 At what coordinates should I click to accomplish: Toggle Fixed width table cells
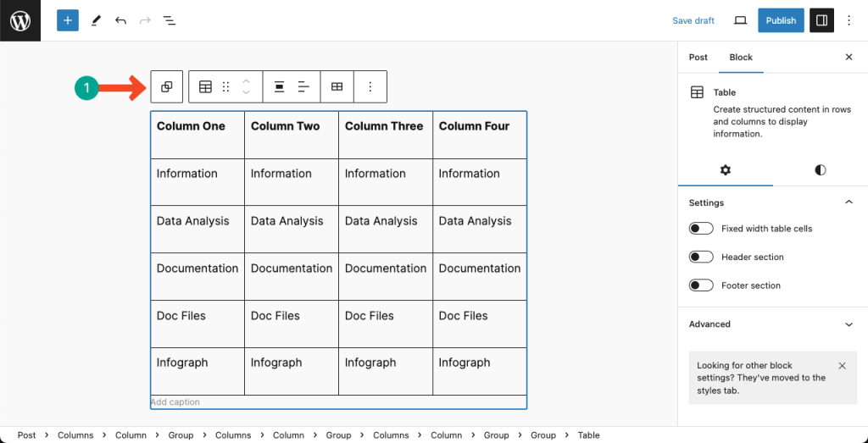coord(701,229)
